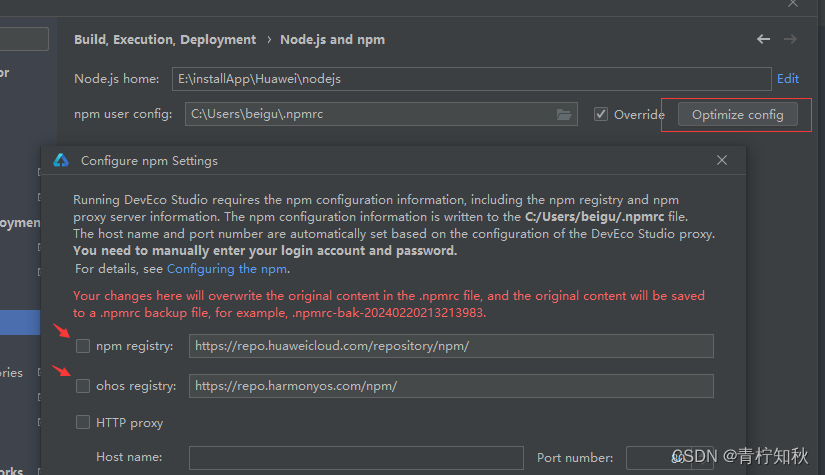Image resolution: width=825 pixels, height=475 pixels.
Task: Click the Build, Execution, Deployment breadcrumb
Action: [x=165, y=39]
